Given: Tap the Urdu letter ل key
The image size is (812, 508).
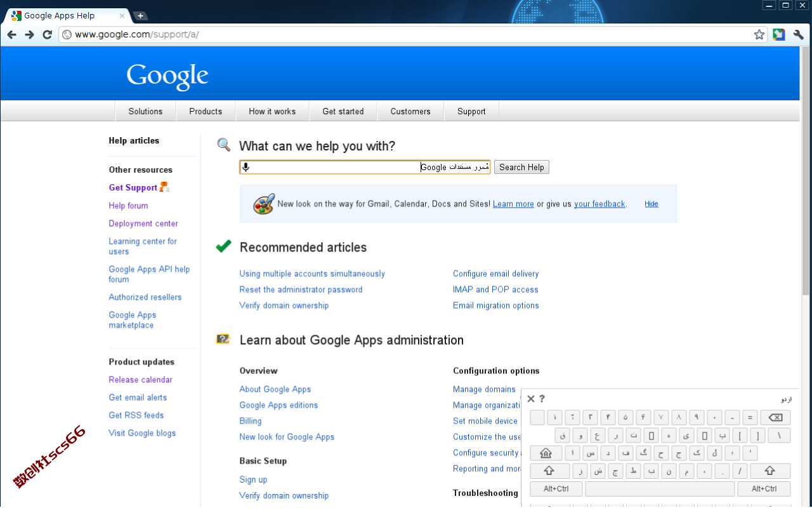Looking at the screenshot, I should (x=714, y=453).
